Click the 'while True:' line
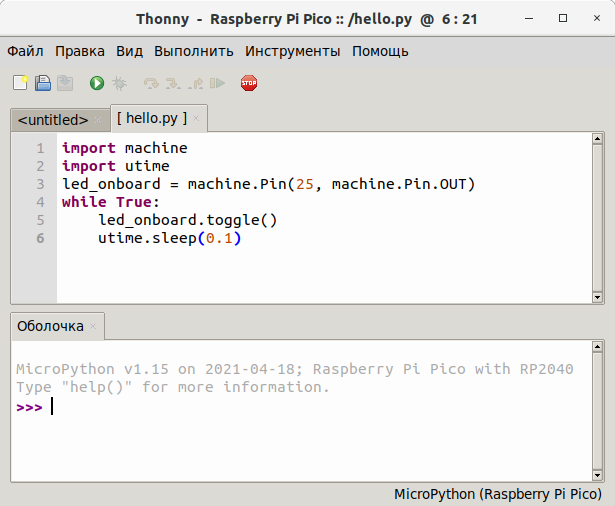The image size is (615, 506). [x=111, y=202]
